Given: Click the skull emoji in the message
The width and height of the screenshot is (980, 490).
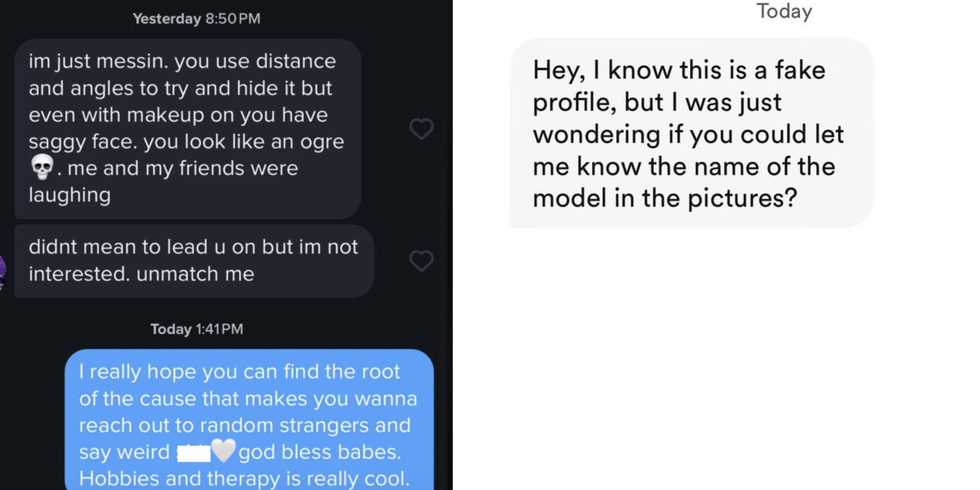Looking at the screenshot, I should tap(42, 167).
